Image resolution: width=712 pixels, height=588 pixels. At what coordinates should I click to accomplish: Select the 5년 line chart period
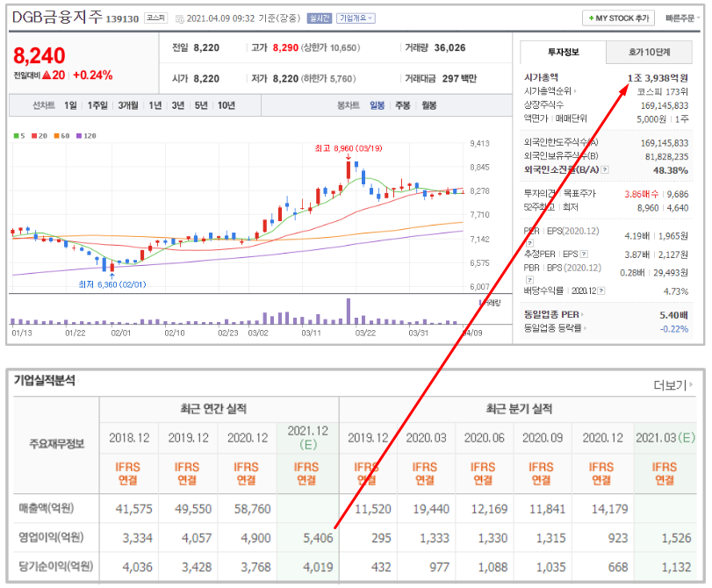(x=201, y=105)
